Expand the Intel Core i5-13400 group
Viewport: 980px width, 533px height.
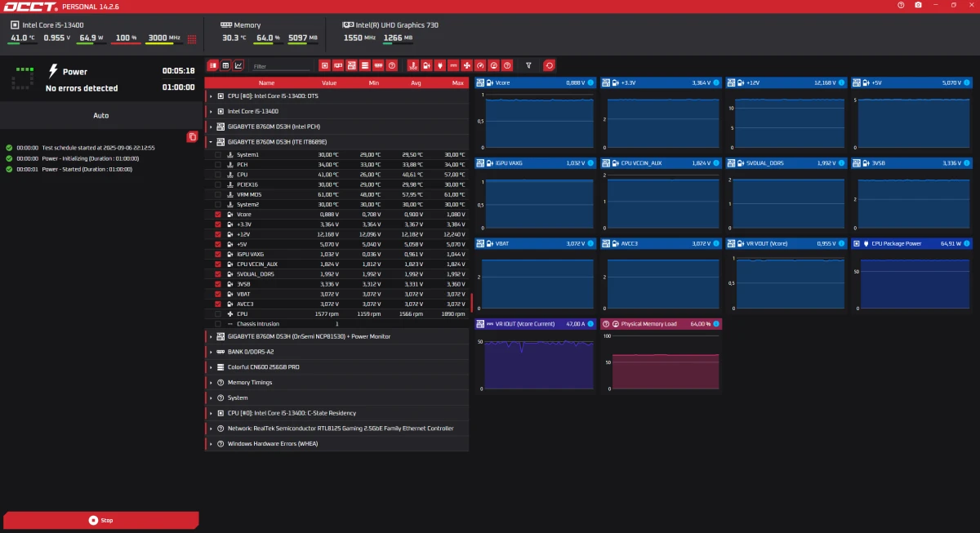pos(211,111)
